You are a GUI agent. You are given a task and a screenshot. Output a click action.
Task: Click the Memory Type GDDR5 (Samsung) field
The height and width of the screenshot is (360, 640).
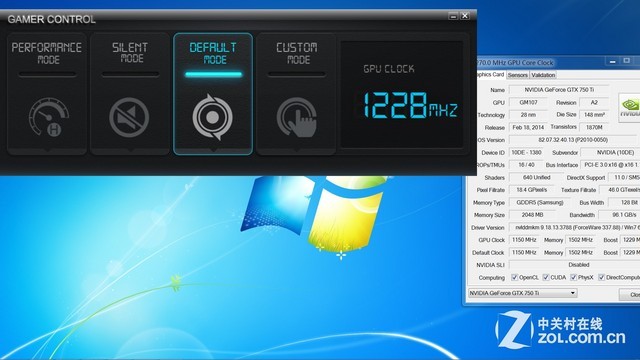click(x=540, y=202)
